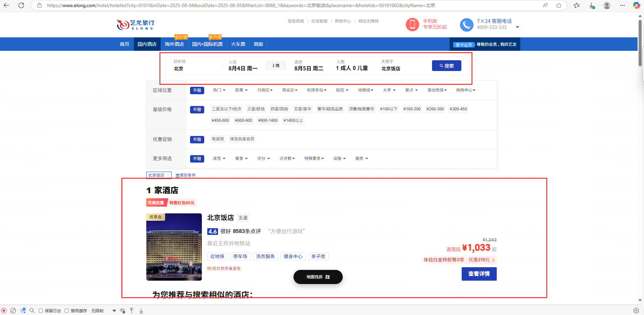The height and width of the screenshot is (315, 644).
Task: Toggle the DevTools network filter icon
Action: 23,311
